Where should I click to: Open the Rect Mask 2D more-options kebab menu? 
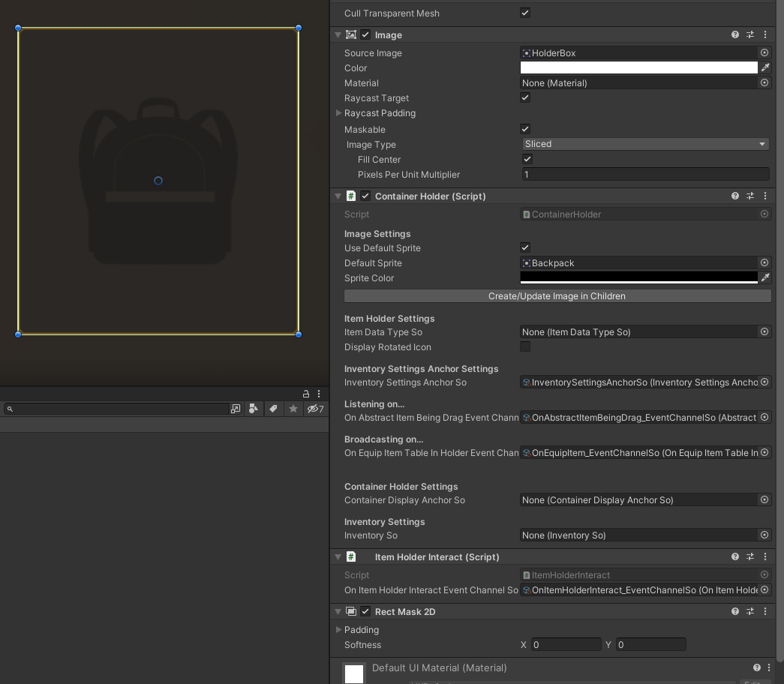(764, 611)
